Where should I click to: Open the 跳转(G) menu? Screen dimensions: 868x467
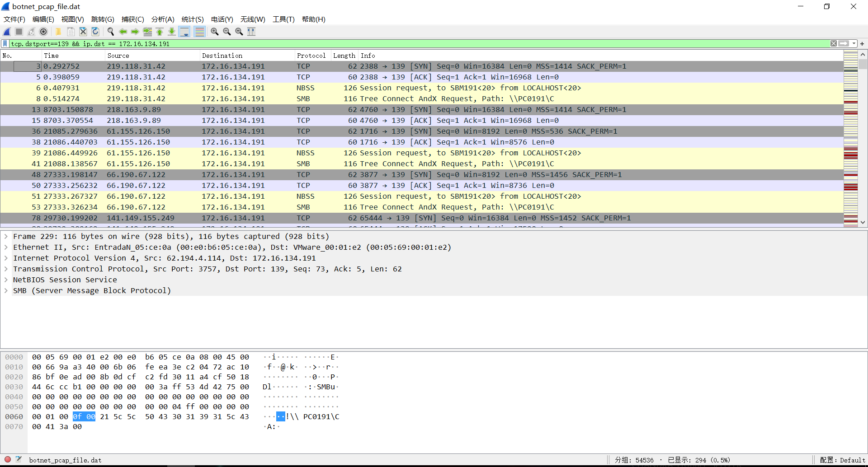[x=103, y=19]
